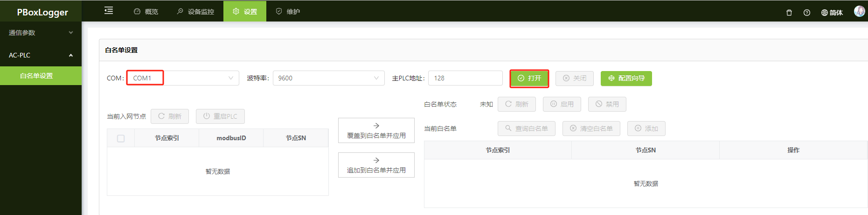Click the green 打开 button
The width and height of the screenshot is (868, 215).
point(529,78)
